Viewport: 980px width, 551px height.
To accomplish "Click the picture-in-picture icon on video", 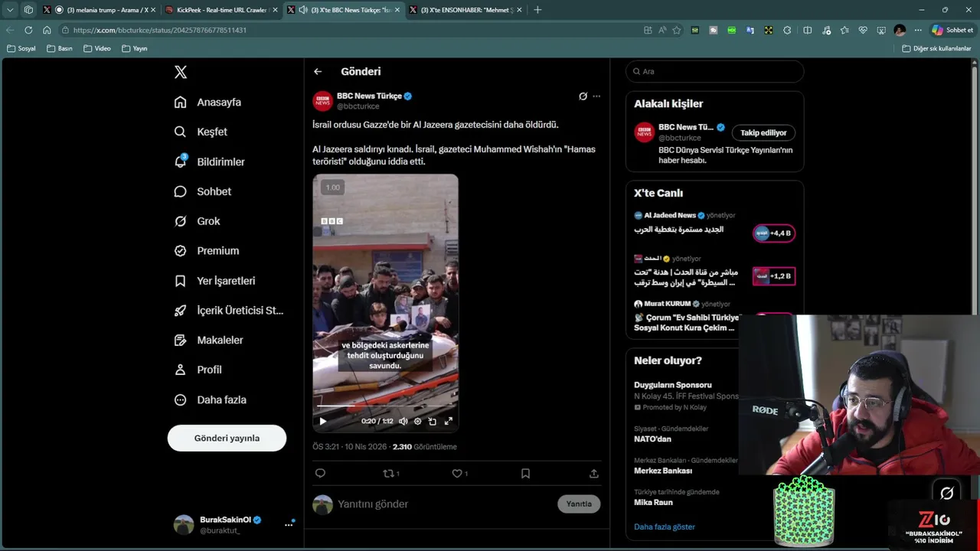I will [x=433, y=421].
